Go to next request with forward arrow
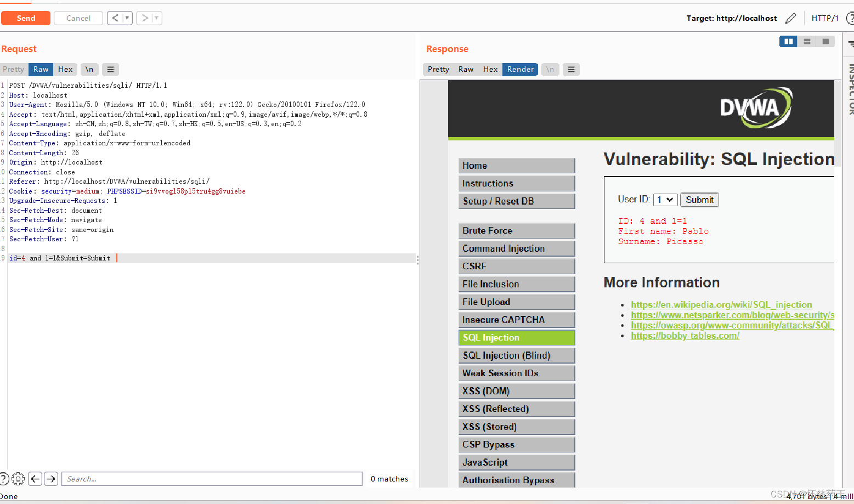 tap(145, 18)
